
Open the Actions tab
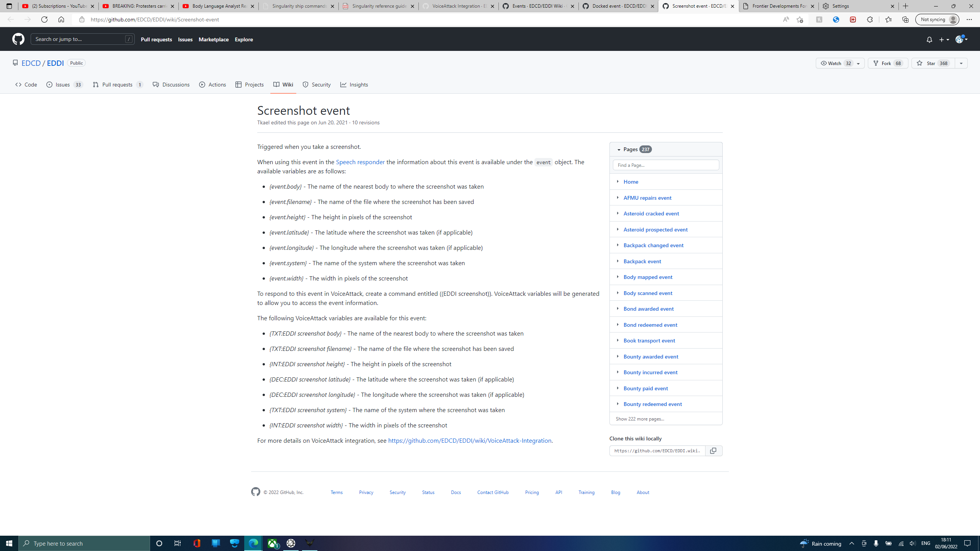(212, 85)
